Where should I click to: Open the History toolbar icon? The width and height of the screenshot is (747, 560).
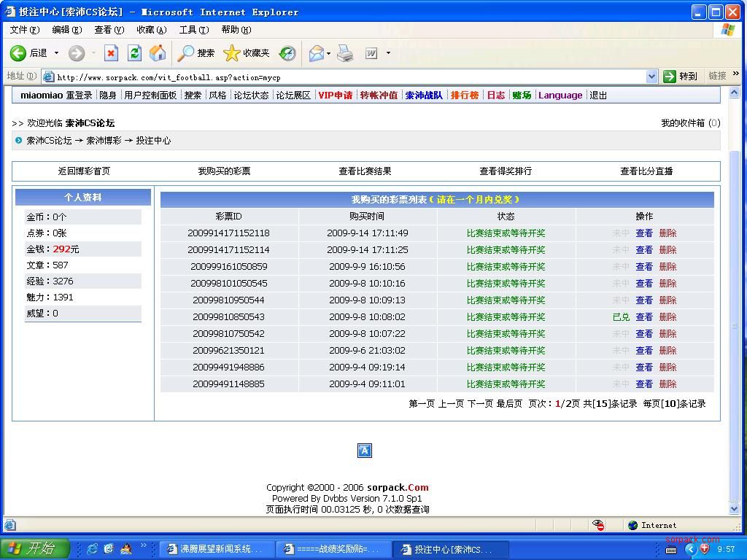(x=287, y=53)
